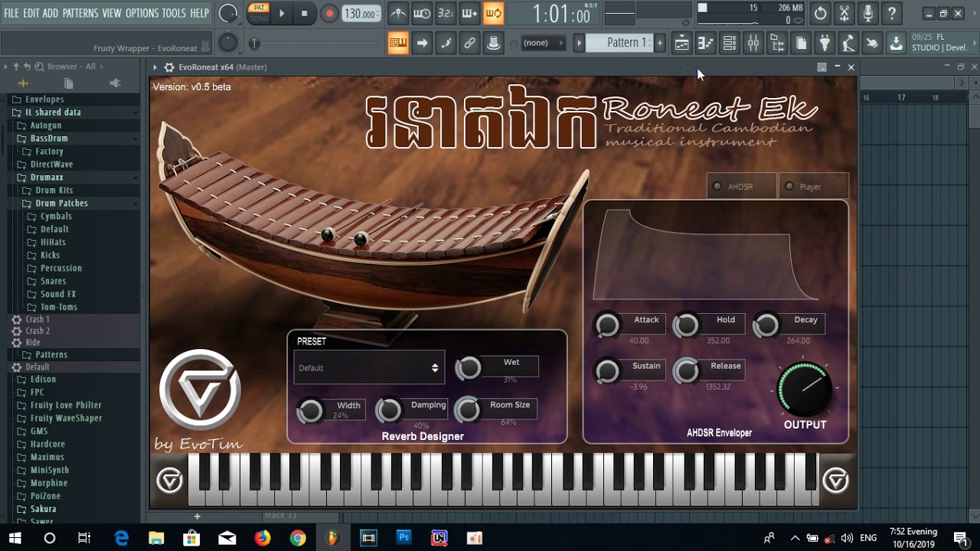
Task: Click the green OUTPUT knob
Action: 805,389
